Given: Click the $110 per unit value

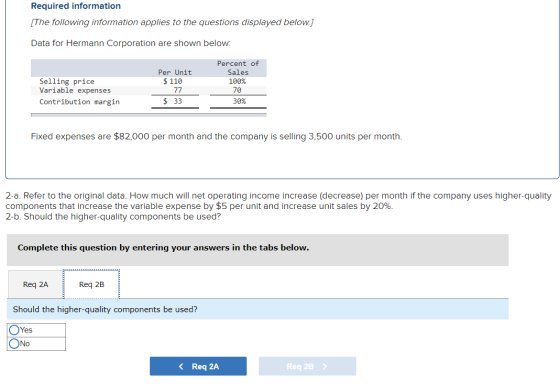Looking at the screenshot, I should click(x=172, y=81).
